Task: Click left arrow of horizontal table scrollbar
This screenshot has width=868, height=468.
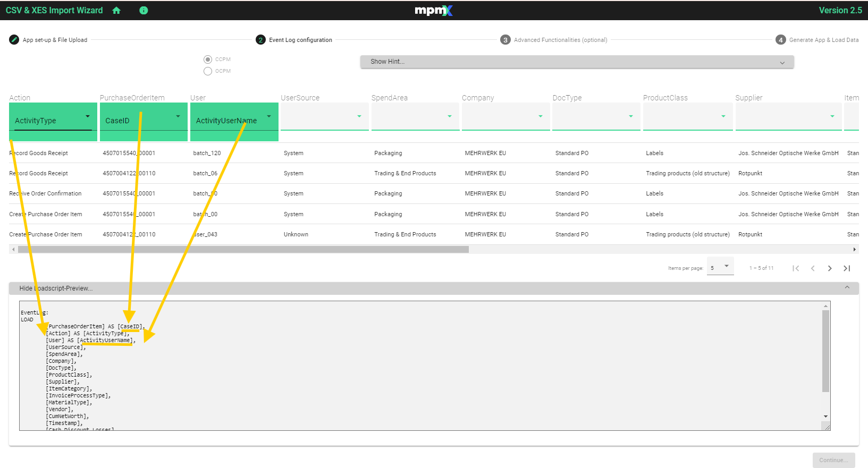Action: (13, 249)
